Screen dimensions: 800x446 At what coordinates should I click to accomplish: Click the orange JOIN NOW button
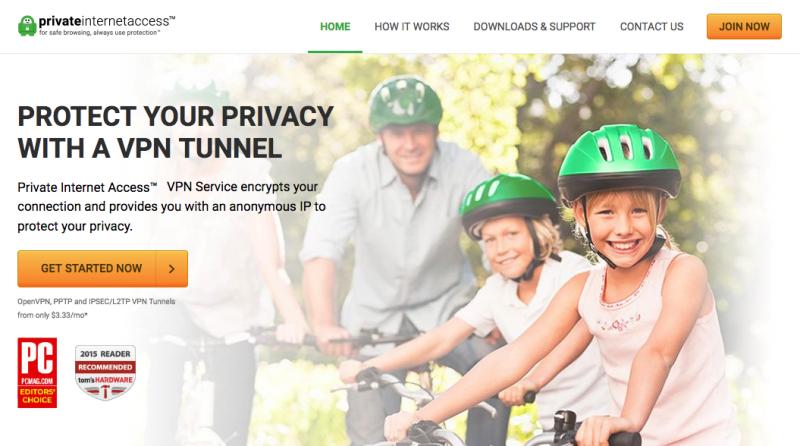(x=744, y=27)
